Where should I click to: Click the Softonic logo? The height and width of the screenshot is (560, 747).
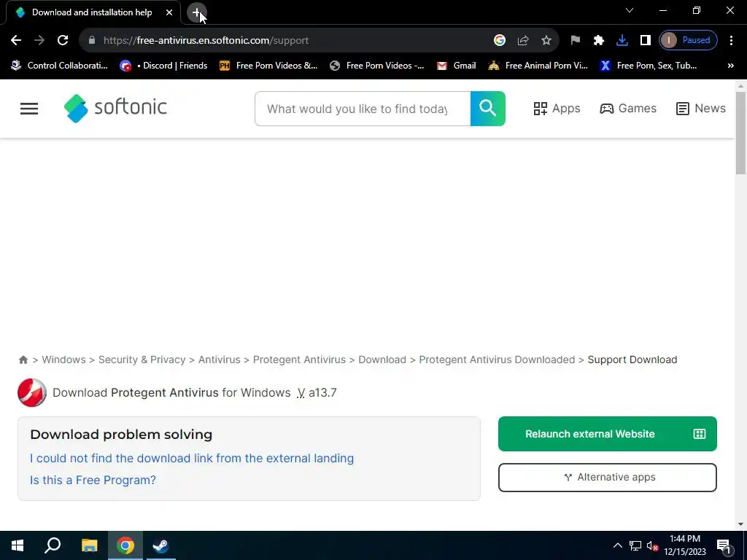point(115,108)
